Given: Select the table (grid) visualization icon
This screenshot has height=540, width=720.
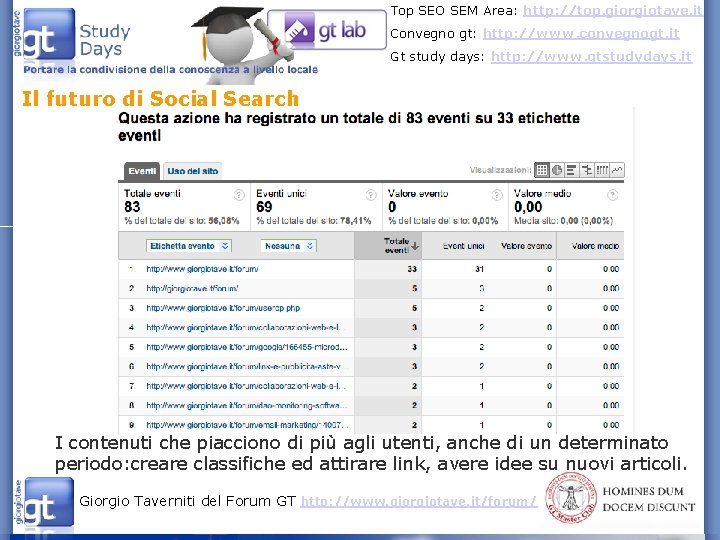Looking at the screenshot, I should click(x=542, y=170).
